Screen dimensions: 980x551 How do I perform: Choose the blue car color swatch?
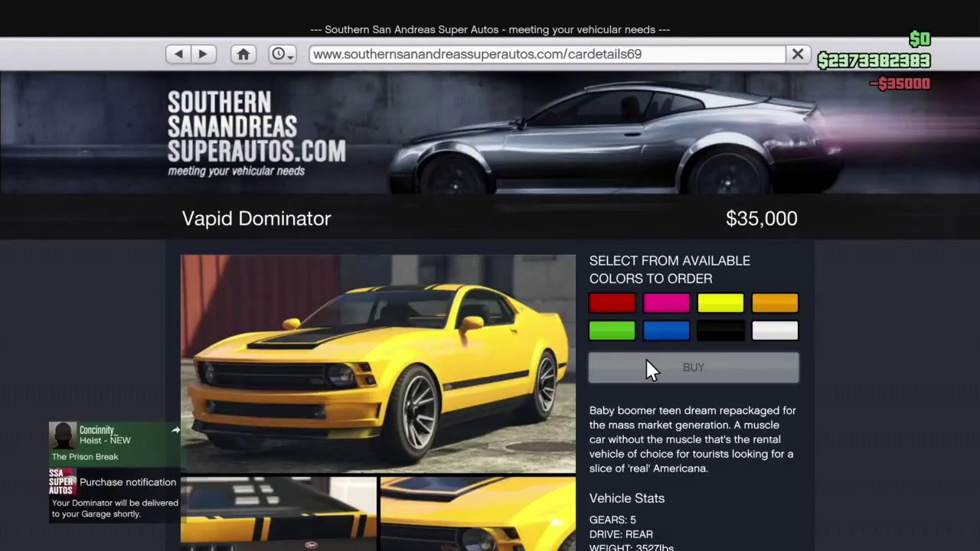point(666,331)
